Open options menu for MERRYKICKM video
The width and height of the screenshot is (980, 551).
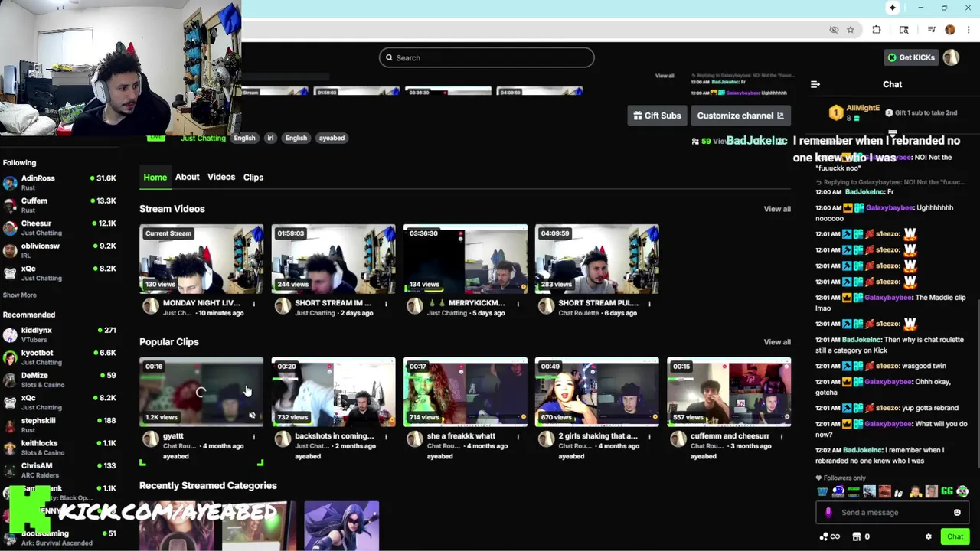(x=518, y=304)
